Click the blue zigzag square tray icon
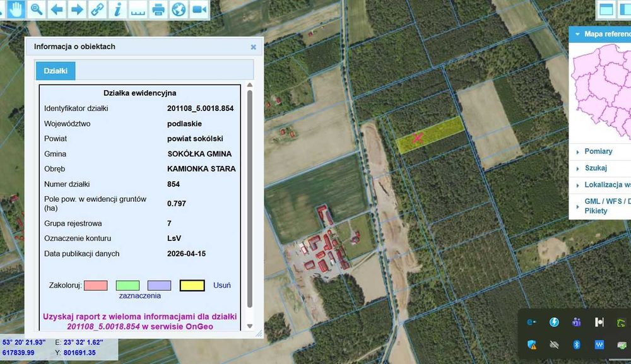 click(599, 344)
